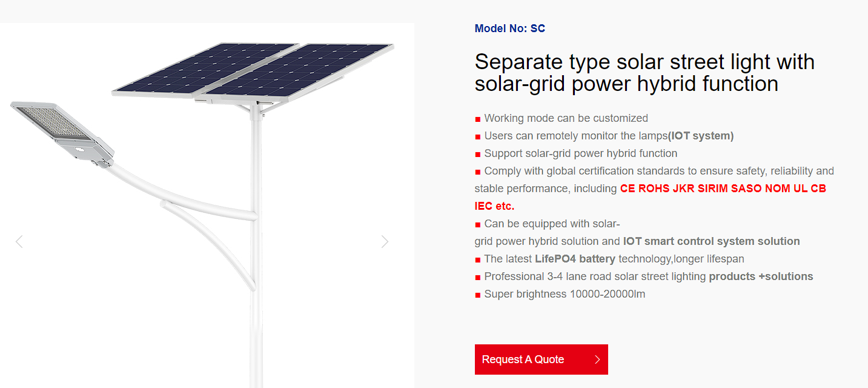Click 'IOT smart control system solution' text
The image size is (868, 388).
(711, 241)
